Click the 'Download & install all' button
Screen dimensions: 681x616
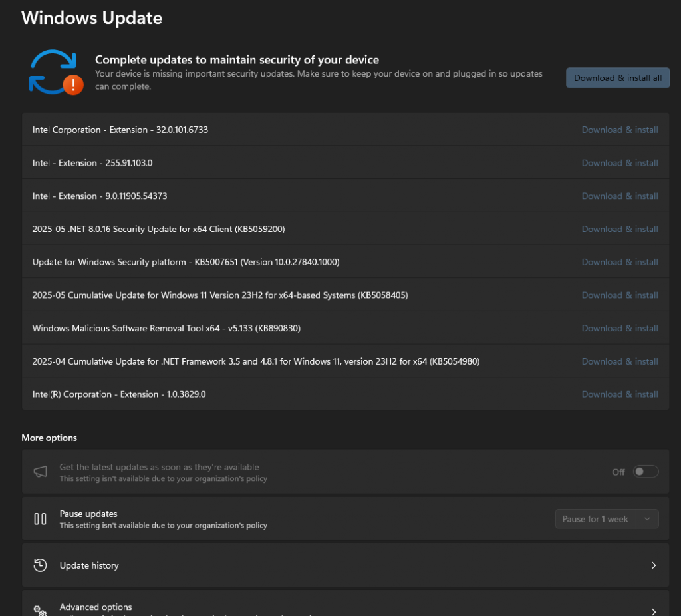(x=617, y=78)
